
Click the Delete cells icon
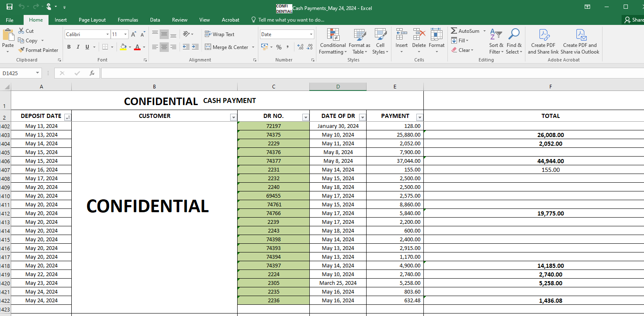(x=419, y=35)
